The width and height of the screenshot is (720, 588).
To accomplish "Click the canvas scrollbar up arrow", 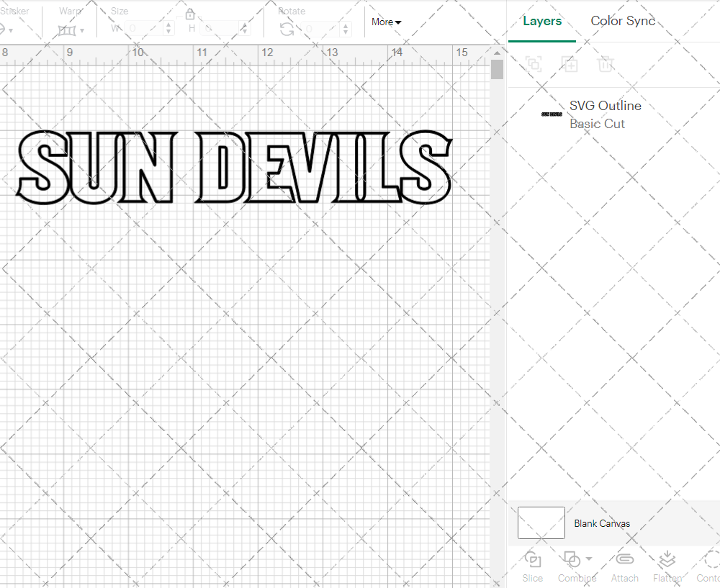I will coord(497,53).
